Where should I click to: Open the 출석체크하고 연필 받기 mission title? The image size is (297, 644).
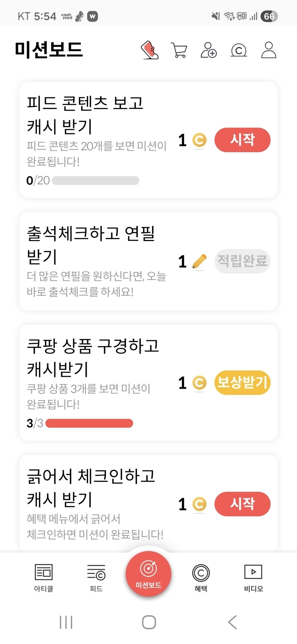91,245
